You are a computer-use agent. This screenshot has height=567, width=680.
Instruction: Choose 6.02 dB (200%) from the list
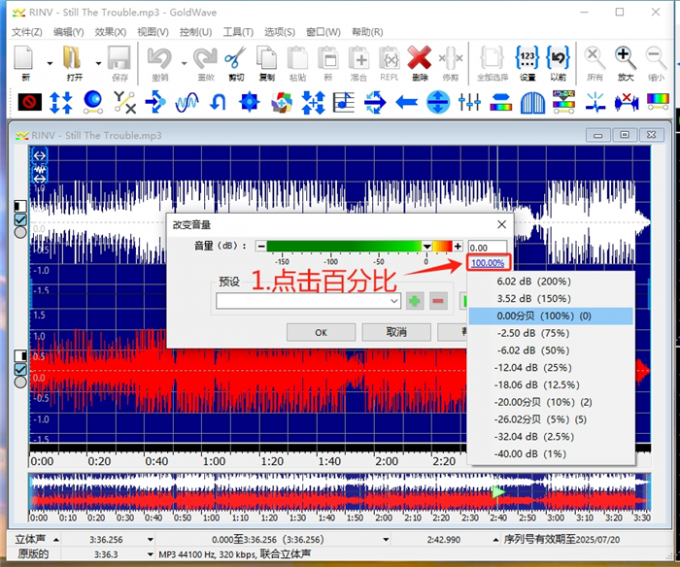551,281
